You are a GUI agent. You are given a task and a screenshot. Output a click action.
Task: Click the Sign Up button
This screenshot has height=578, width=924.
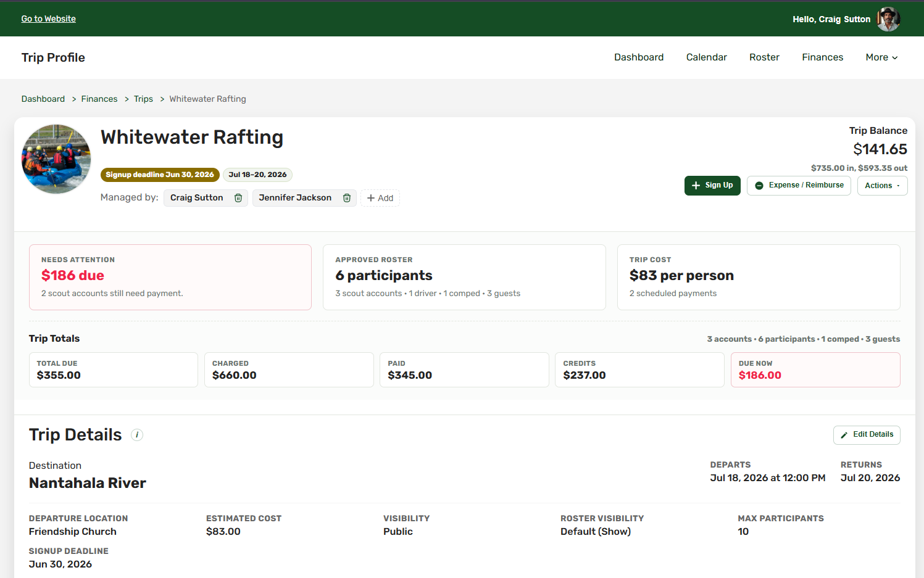point(712,186)
